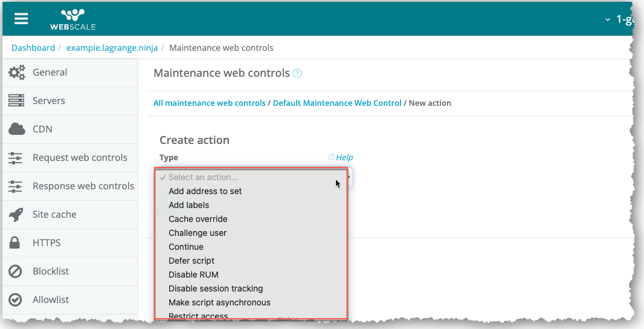
Task: Click the Type select dropdown arrow
Action: [348, 177]
